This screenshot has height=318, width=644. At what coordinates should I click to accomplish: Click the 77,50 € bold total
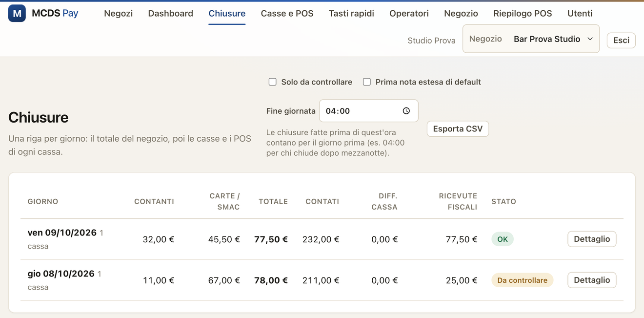(271, 239)
